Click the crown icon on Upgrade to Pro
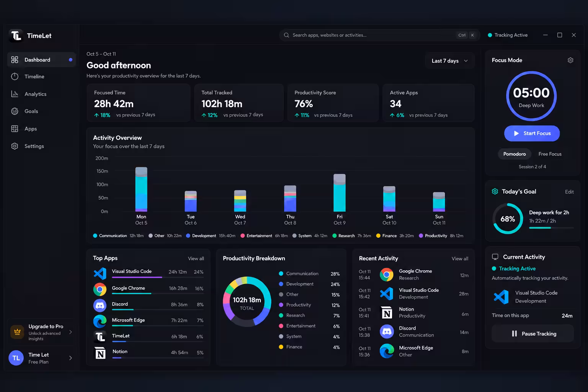 (x=17, y=332)
